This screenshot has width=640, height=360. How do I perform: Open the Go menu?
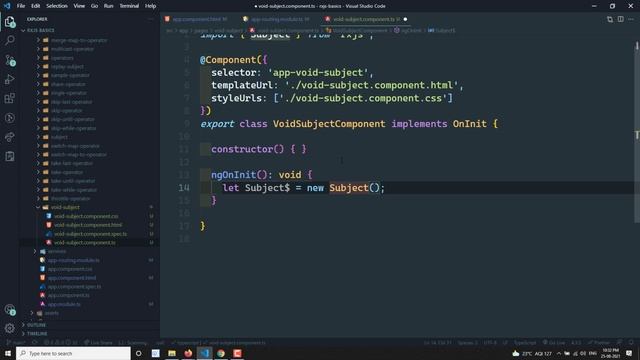pos(94,6)
